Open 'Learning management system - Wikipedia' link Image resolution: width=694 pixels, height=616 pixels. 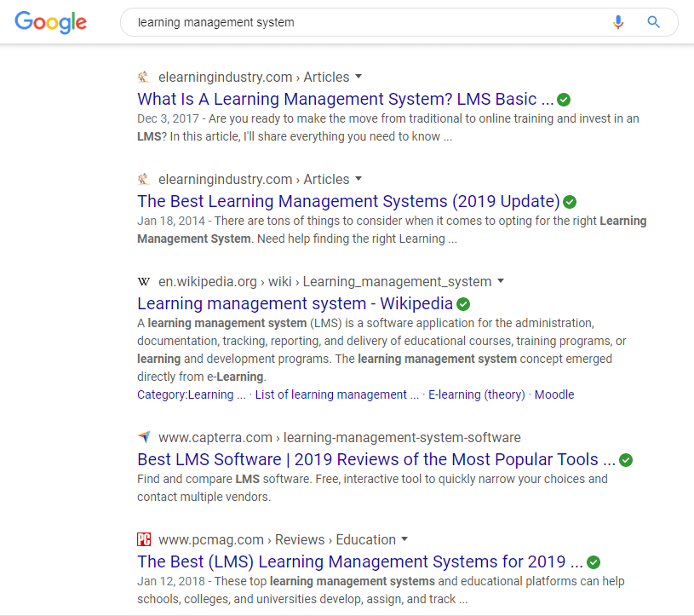(295, 303)
